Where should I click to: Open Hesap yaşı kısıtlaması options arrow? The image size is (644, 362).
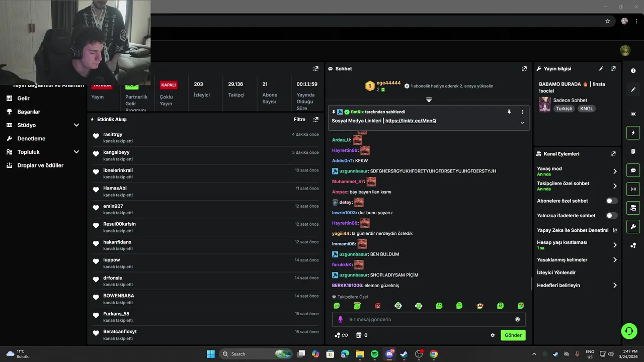tap(615, 245)
